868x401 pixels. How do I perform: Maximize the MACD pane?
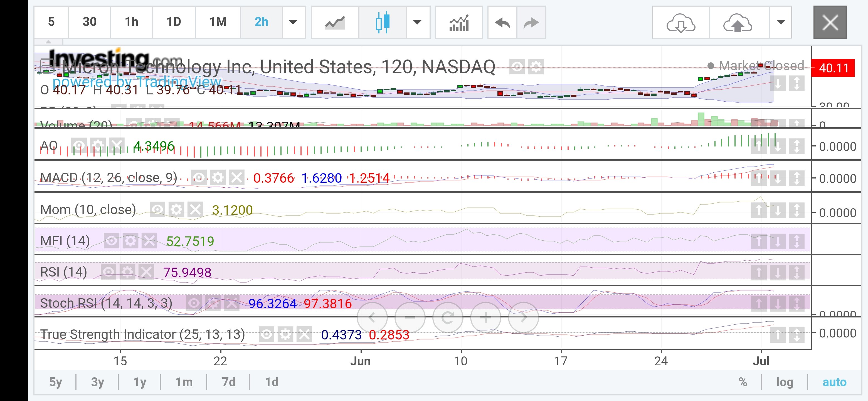[x=797, y=178]
